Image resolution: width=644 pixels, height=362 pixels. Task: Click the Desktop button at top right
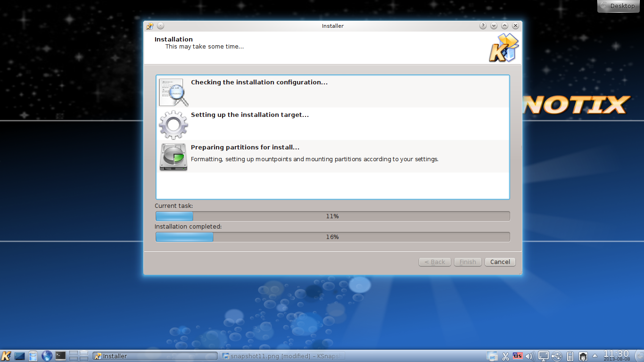(x=618, y=6)
